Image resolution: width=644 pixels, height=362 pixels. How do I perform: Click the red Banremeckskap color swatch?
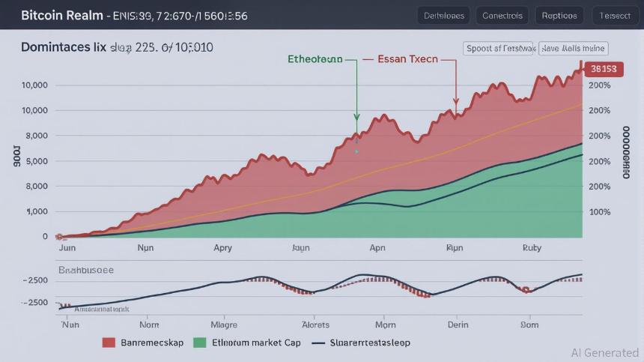click(x=109, y=343)
